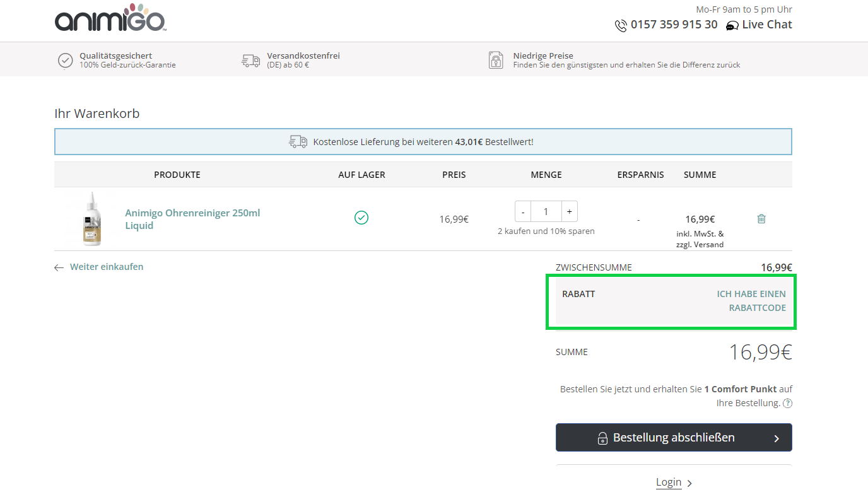Click the MENGE column header
868x497 pixels.
pyautogui.click(x=546, y=175)
